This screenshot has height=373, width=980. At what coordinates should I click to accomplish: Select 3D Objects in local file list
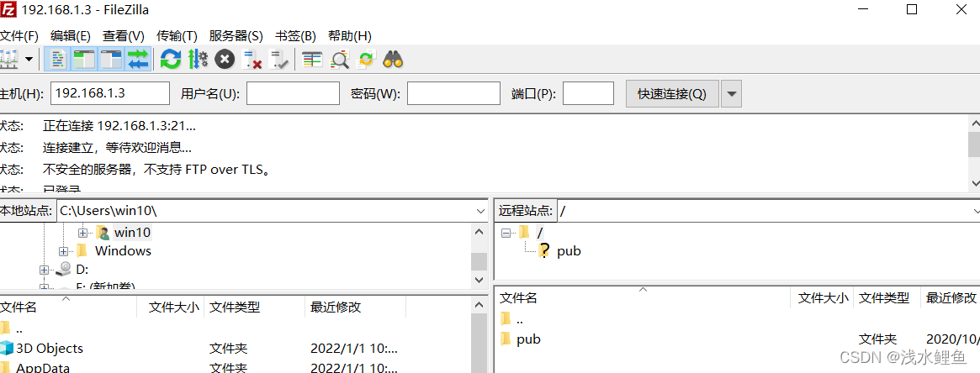pyautogui.click(x=50, y=348)
